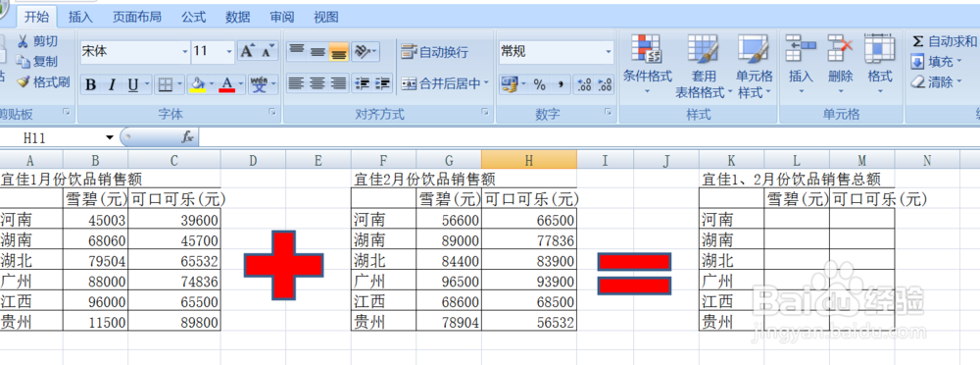Select cell containing 45003
Screen dimensions: 980x365
pos(96,220)
